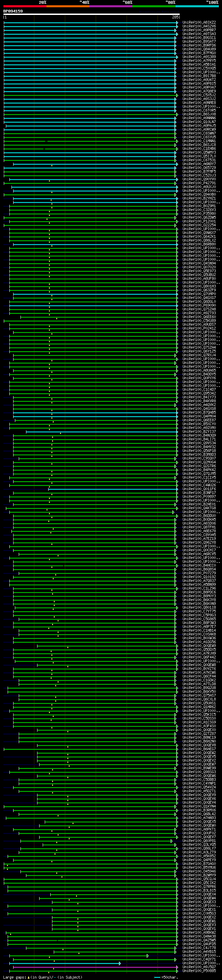This screenshot has width=222, height=980.
Task: Select the UniRef100_P12001 label
Action: click(199, 221)
